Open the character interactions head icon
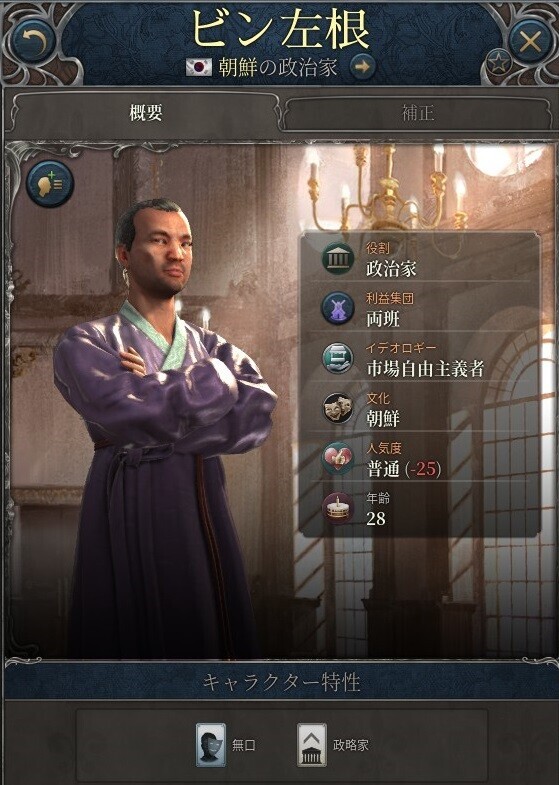559x785 pixels. tap(50, 184)
